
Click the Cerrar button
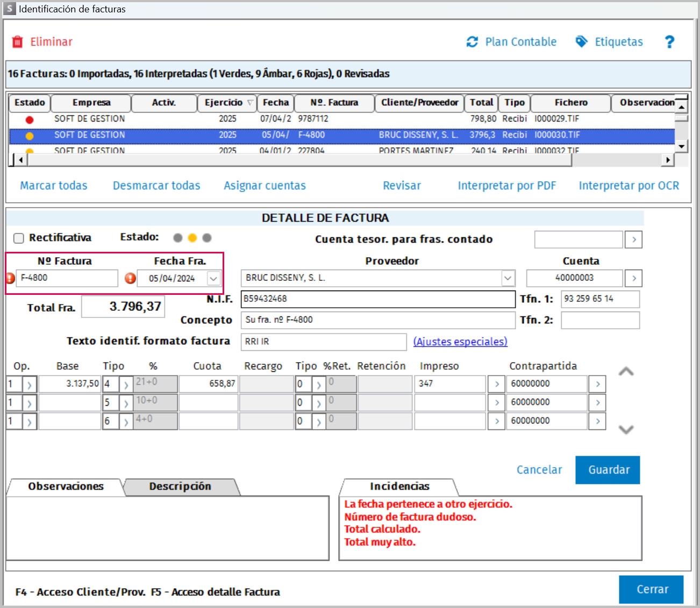click(x=652, y=590)
